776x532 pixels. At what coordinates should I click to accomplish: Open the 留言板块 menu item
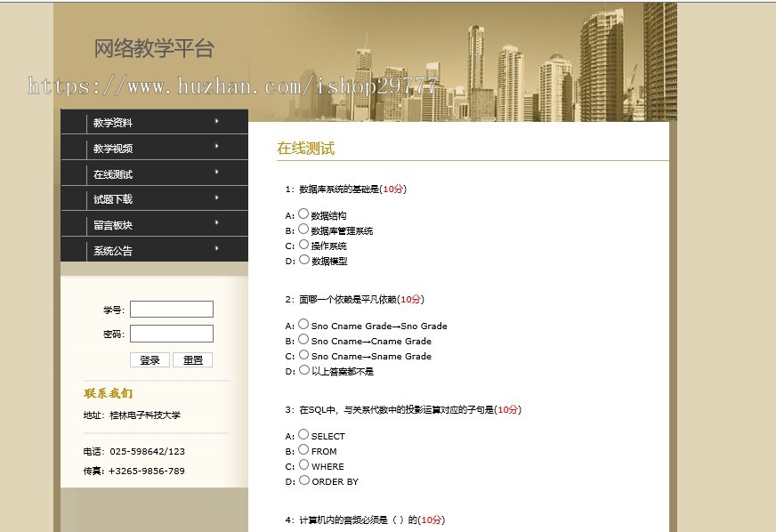point(114,224)
